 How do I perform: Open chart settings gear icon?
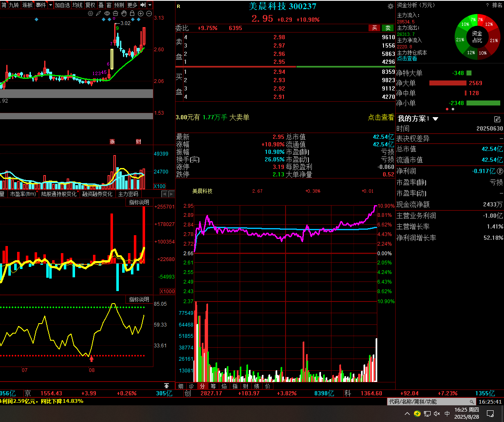click(x=90, y=13)
